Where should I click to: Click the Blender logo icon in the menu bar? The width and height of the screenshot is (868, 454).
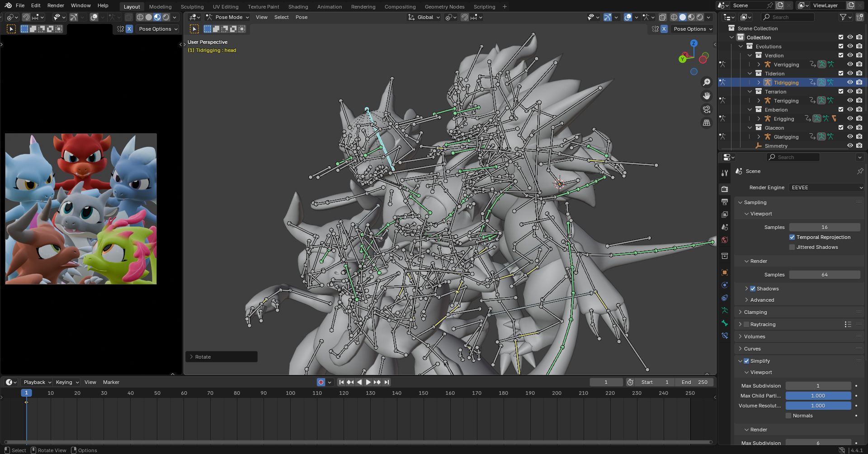click(8, 5)
